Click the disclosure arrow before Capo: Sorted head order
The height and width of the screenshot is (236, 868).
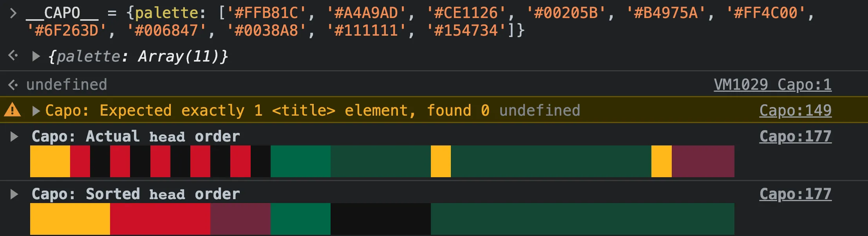click(x=14, y=194)
